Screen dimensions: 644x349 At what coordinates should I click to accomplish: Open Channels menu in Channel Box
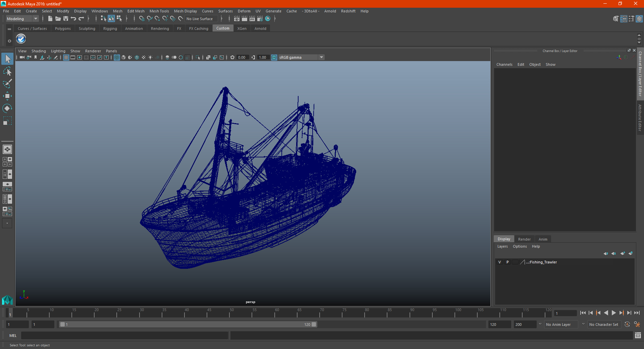click(x=504, y=64)
